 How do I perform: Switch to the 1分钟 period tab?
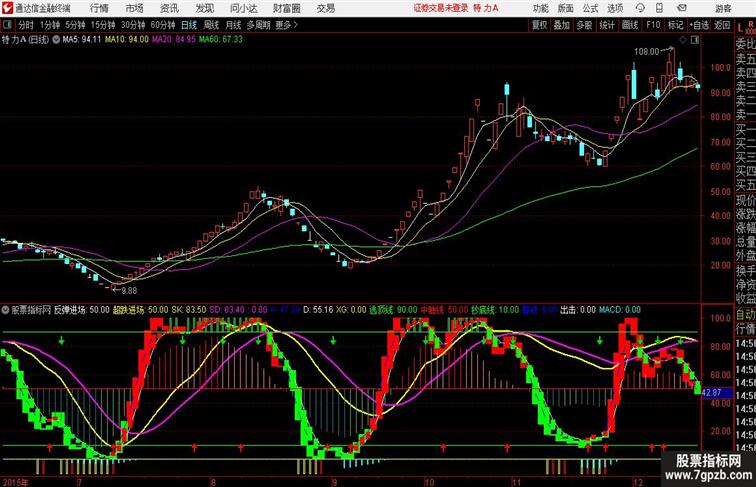coord(50,25)
